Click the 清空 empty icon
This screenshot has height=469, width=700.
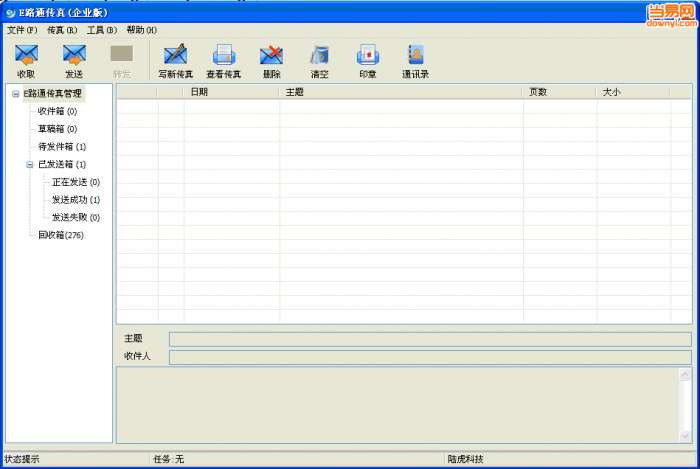coord(320,61)
